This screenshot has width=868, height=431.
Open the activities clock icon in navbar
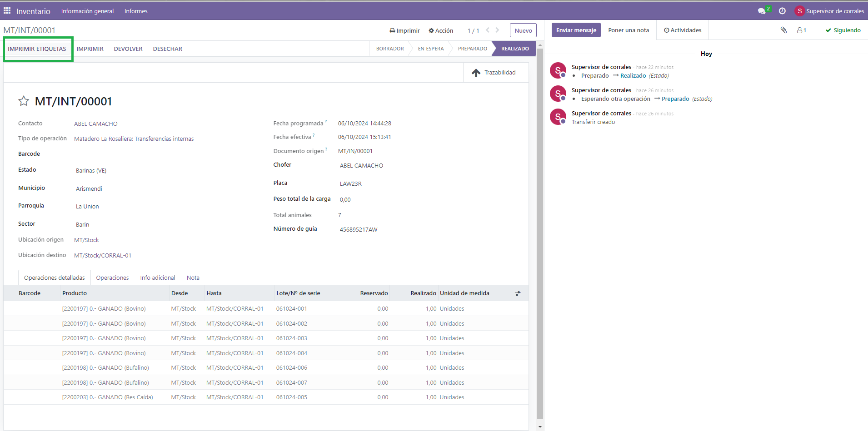(782, 11)
